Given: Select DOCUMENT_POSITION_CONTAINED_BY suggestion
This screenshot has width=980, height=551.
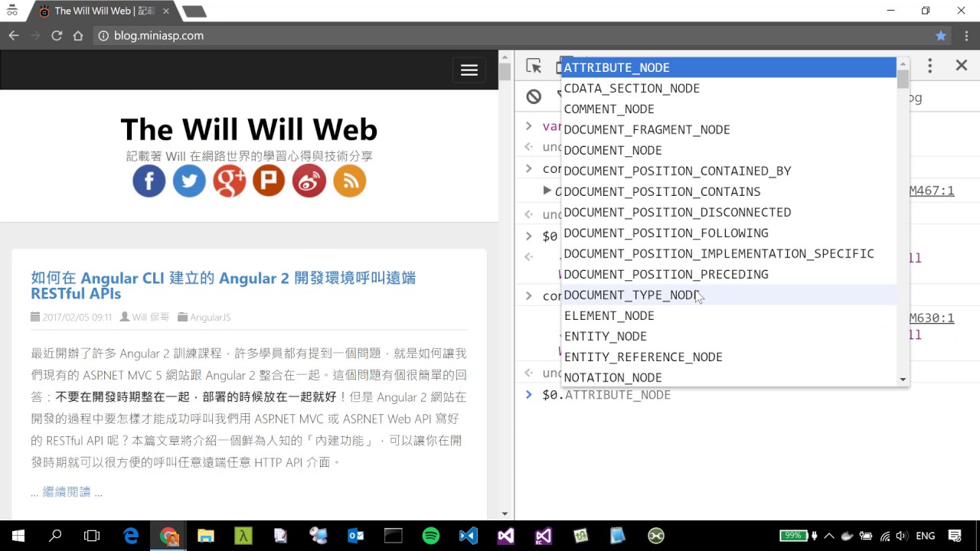Looking at the screenshot, I should 729,171.
